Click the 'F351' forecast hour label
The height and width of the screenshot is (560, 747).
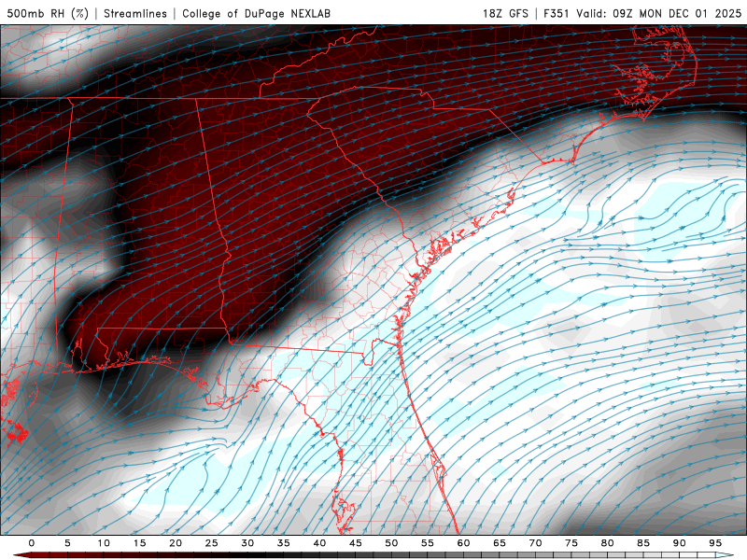tap(557, 13)
